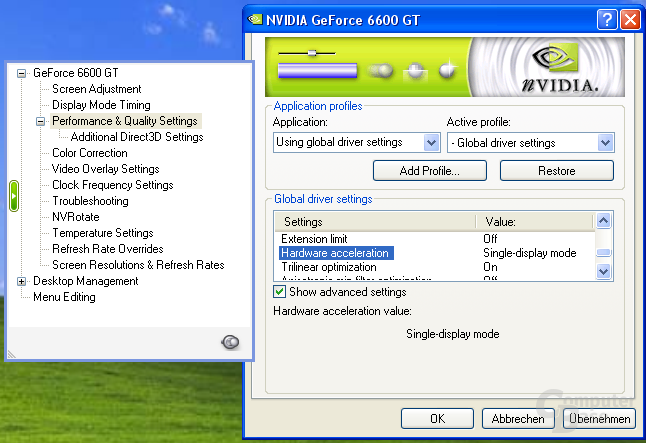
Task: Select NVRotate in the tree
Action: click(x=75, y=217)
